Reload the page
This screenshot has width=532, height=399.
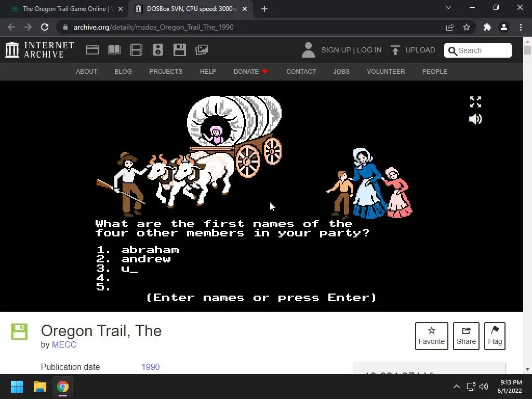click(45, 27)
